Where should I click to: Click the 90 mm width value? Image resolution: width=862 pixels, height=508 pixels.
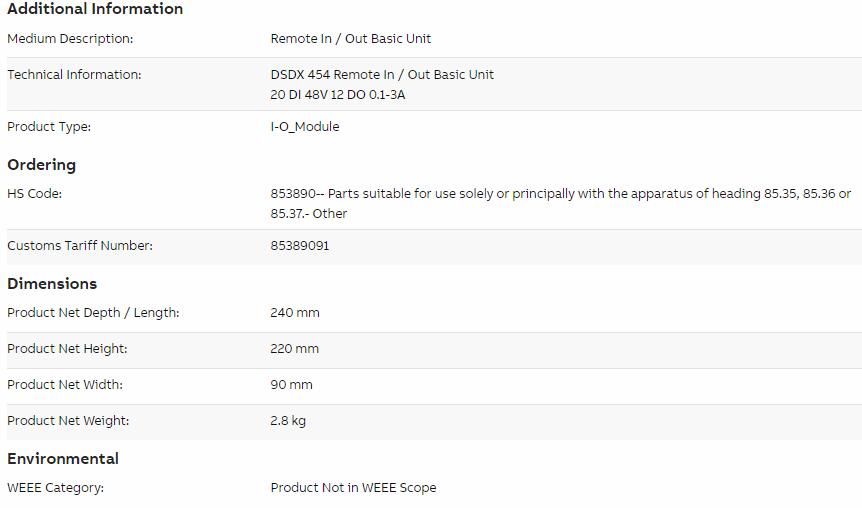tap(291, 384)
